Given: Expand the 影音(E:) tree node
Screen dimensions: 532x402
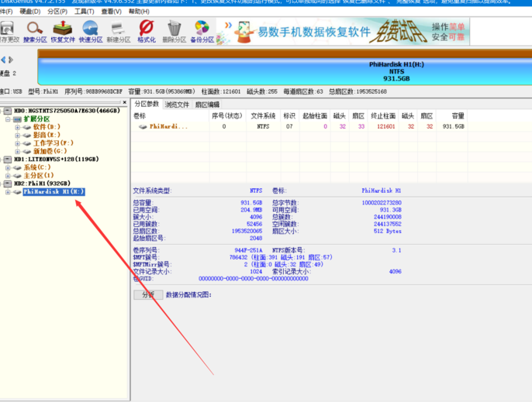Looking at the screenshot, I should tap(17, 136).
